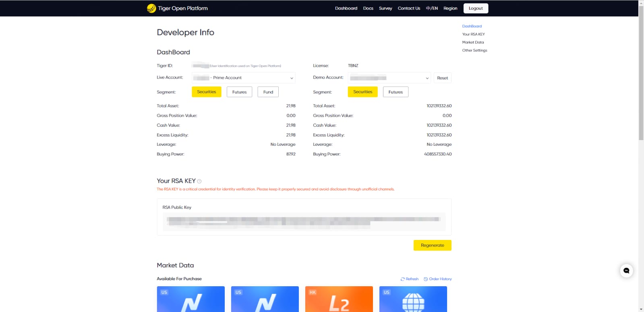Click the Available For Purchase label
The height and width of the screenshot is (312, 644).
coord(179,279)
